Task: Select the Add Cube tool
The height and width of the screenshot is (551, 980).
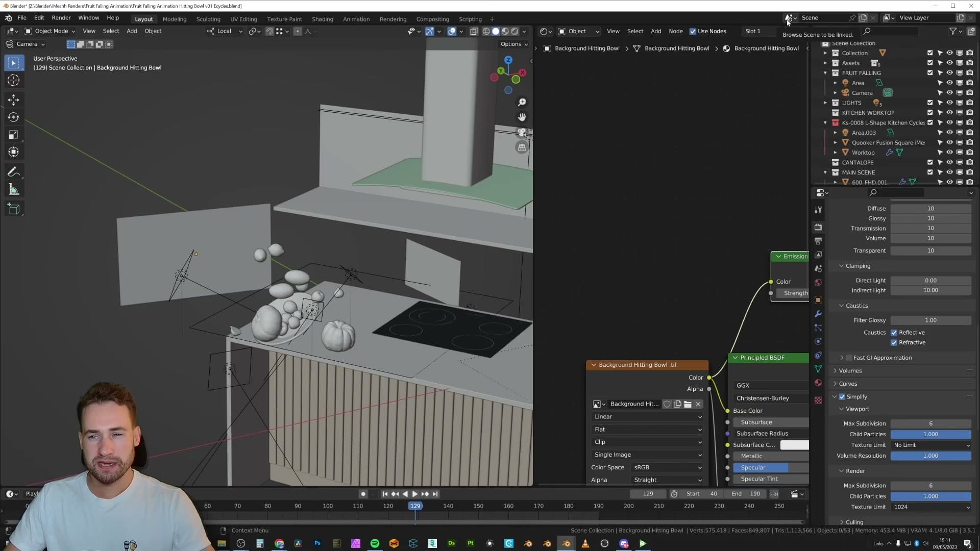Action: click(14, 209)
